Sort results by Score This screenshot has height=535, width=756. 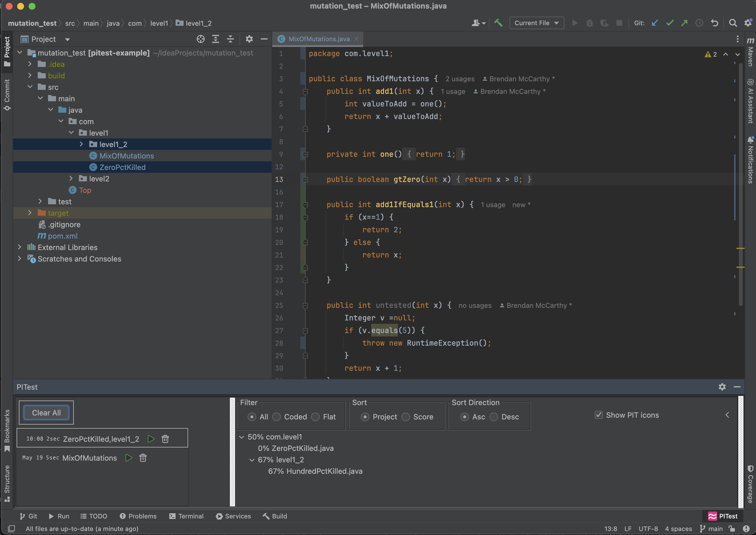406,417
